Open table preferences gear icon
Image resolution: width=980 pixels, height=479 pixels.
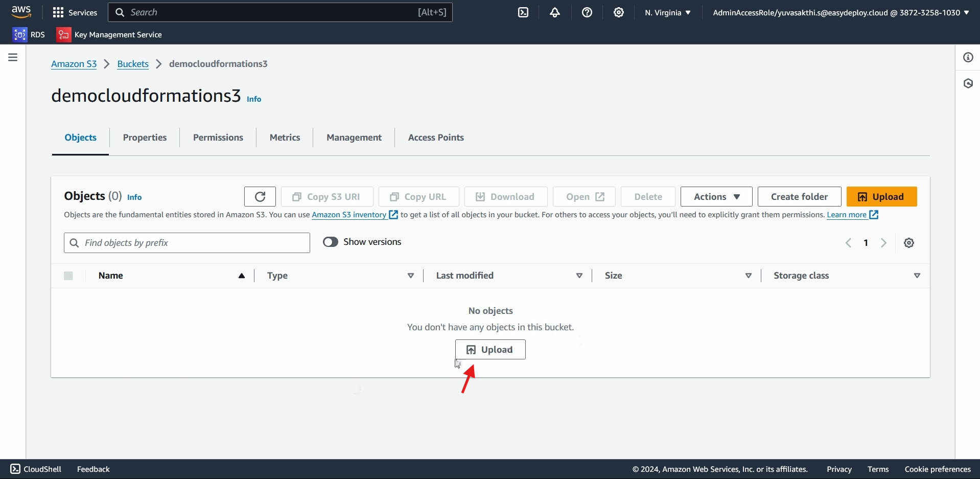(x=909, y=243)
